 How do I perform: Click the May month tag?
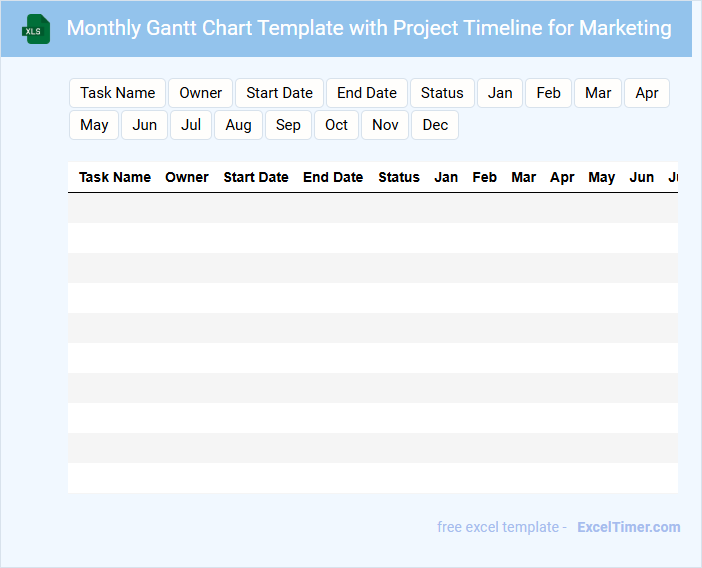click(x=94, y=125)
